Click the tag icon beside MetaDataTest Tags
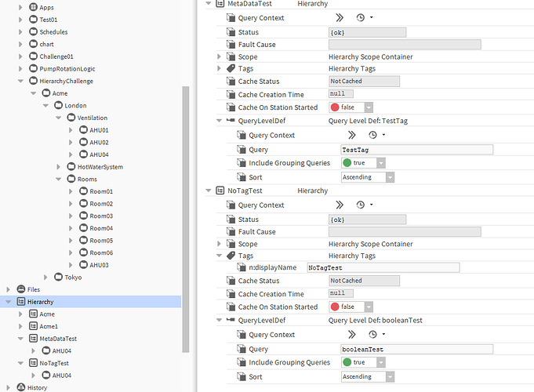 click(x=231, y=68)
